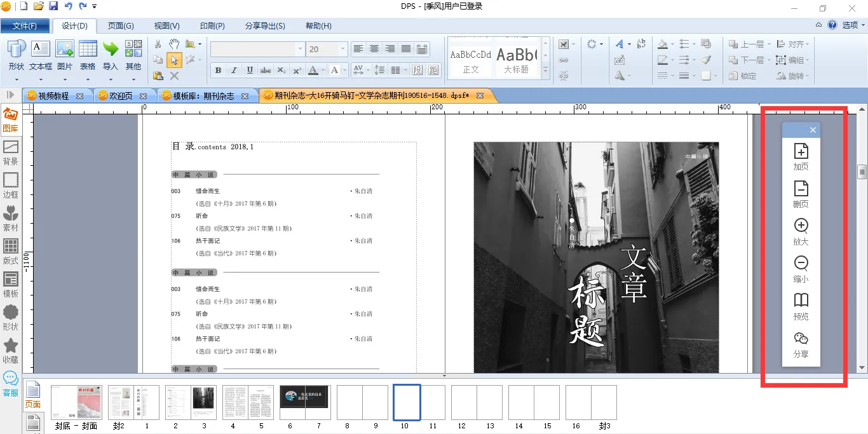Toggle italic formatting
Viewport: 868px width, 434px height.
click(x=234, y=71)
